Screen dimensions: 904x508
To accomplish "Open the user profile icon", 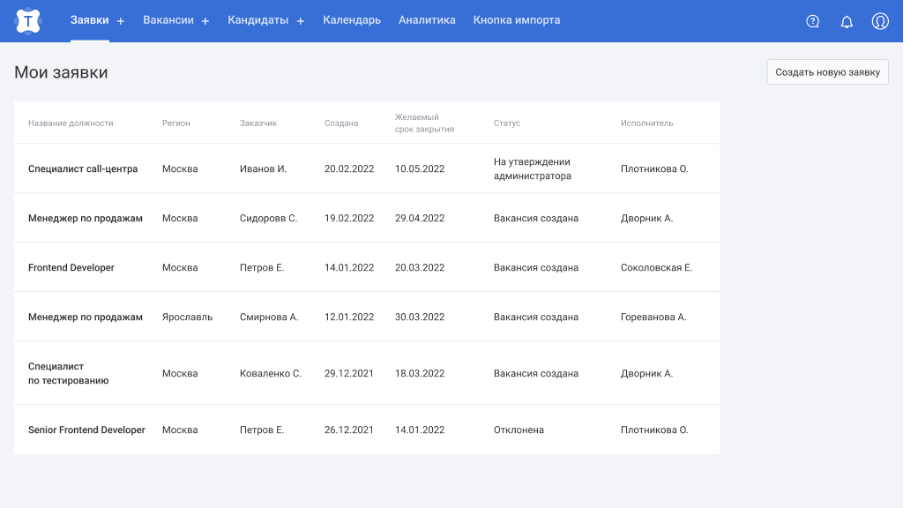I will coord(880,21).
